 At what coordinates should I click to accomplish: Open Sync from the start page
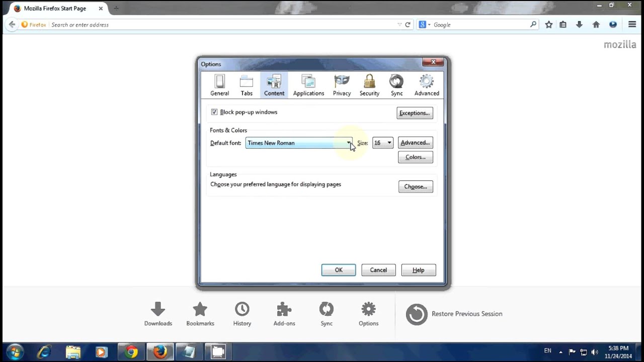coord(327,314)
